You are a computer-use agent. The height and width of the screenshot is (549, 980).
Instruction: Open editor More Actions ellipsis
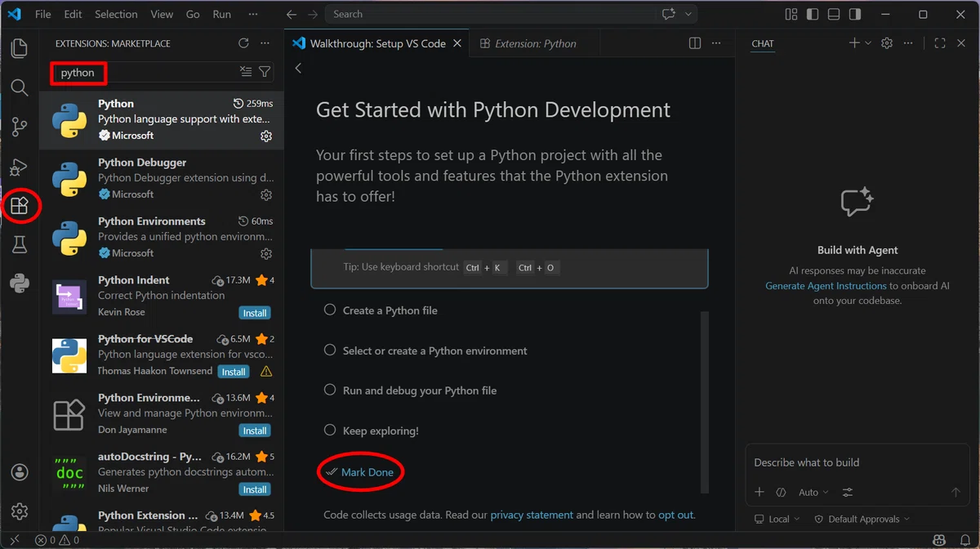(716, 43)
